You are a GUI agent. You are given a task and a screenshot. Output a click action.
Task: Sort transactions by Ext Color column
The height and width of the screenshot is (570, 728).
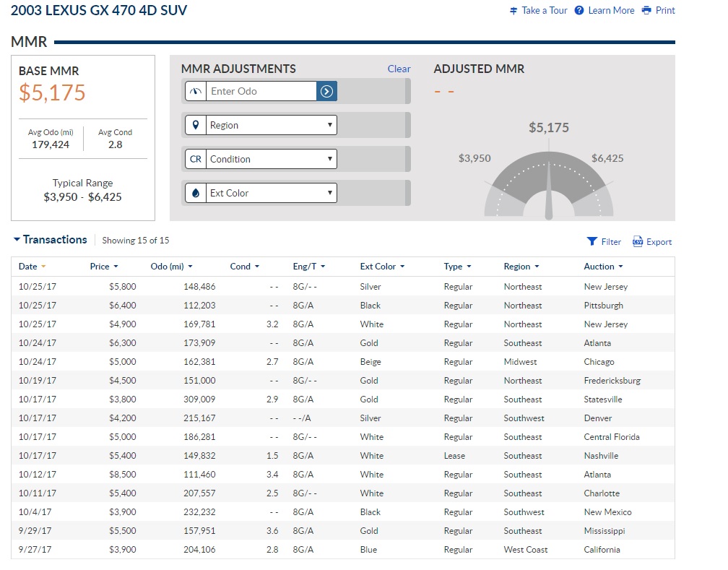[x=382, y=266]
